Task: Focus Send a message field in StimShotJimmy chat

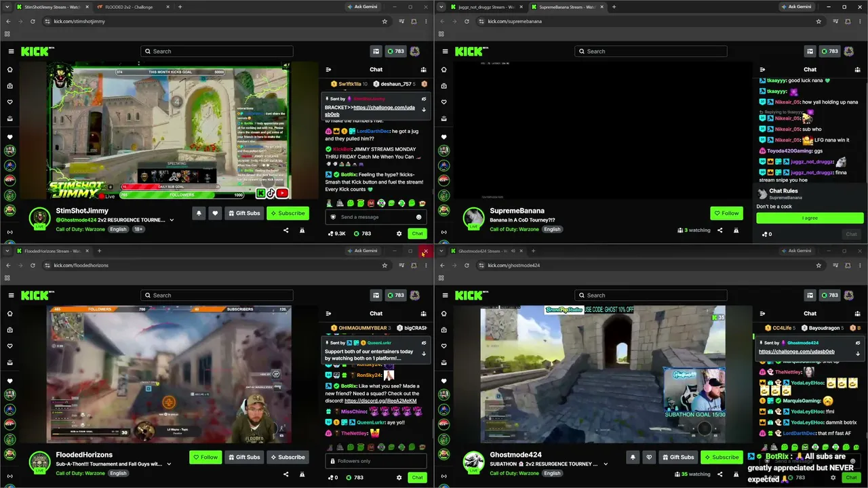Action: [x=376, y=217]
